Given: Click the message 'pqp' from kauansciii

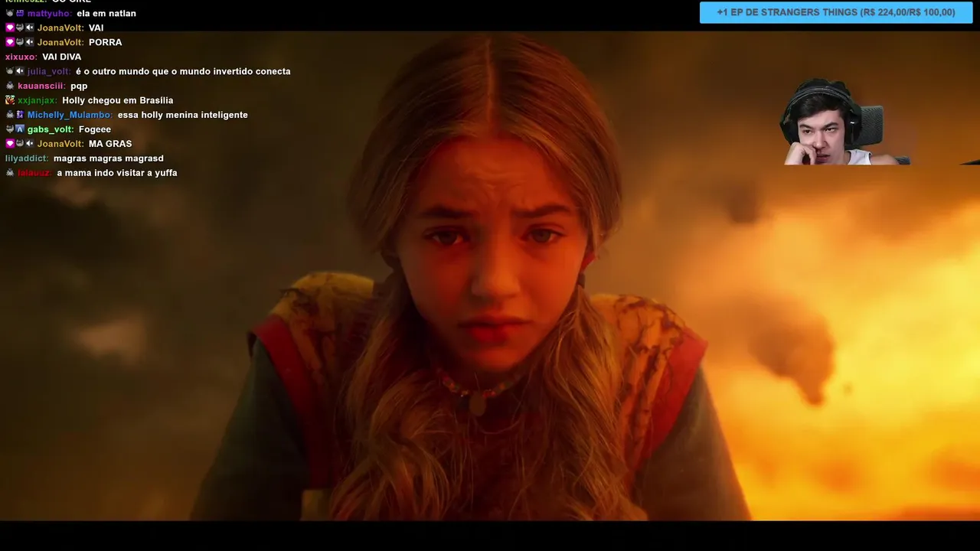Looking at the screenshot, I should [x=79, y=86].
